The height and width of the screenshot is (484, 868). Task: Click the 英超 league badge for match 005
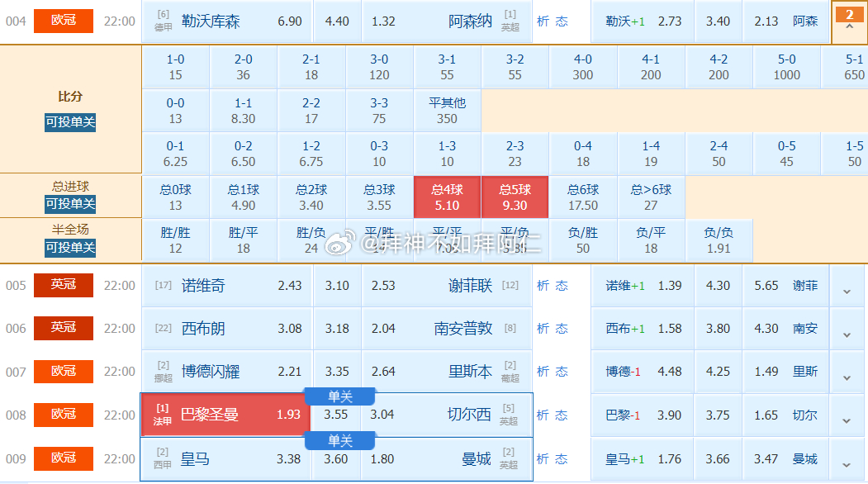point(63,285)
